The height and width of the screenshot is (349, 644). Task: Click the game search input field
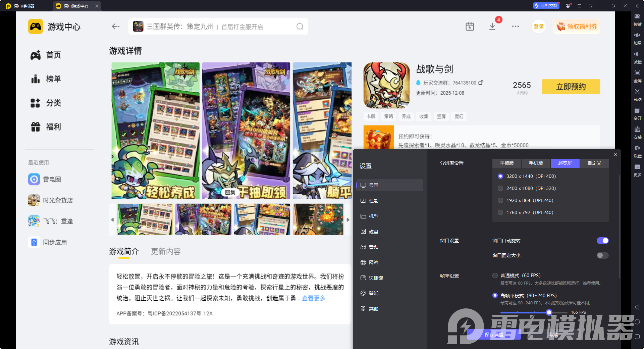pyautogui.click(x=218, y=27)
